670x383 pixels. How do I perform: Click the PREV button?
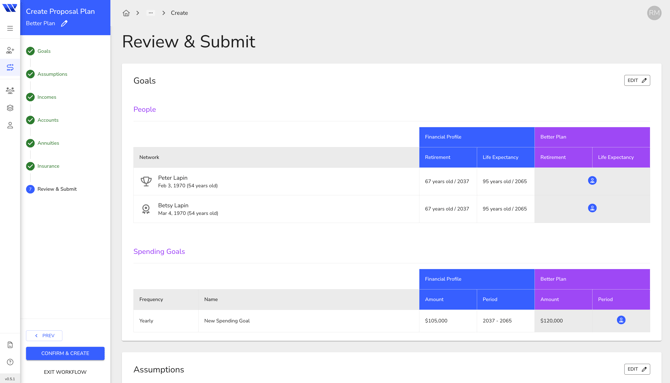point(44,336)
